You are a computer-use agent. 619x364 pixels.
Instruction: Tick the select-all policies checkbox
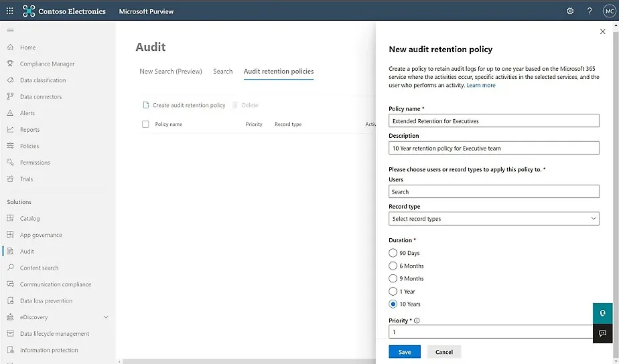coord(145,124)
